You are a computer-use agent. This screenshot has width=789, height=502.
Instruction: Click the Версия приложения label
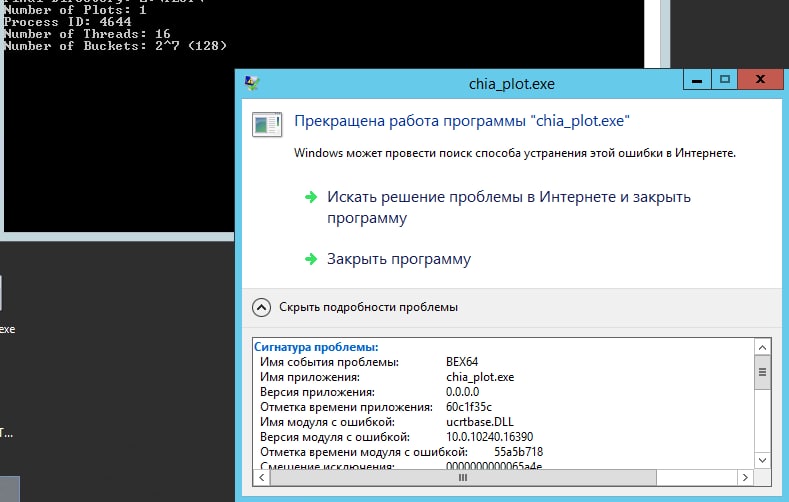[318, 392]
